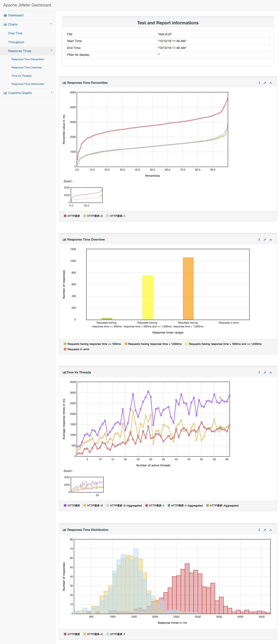
Task: Click the Apache JMeter Dashboard title
Action: [27, 5]
